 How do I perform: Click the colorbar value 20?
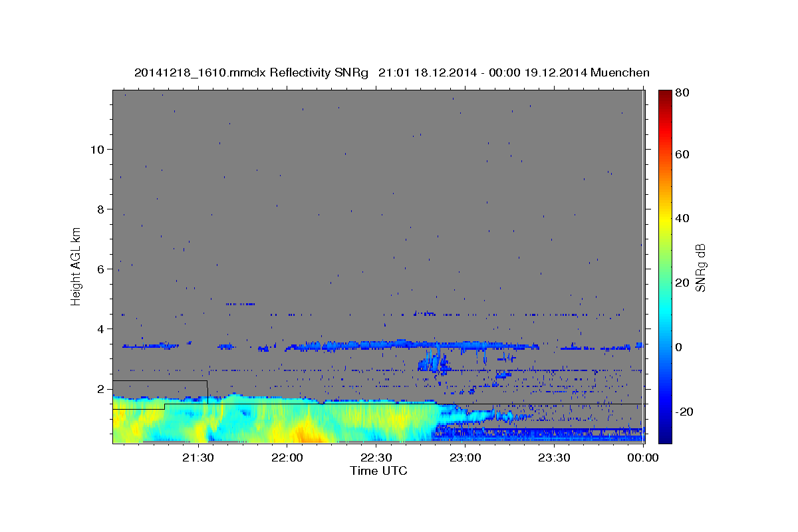(x=682, y=283)
